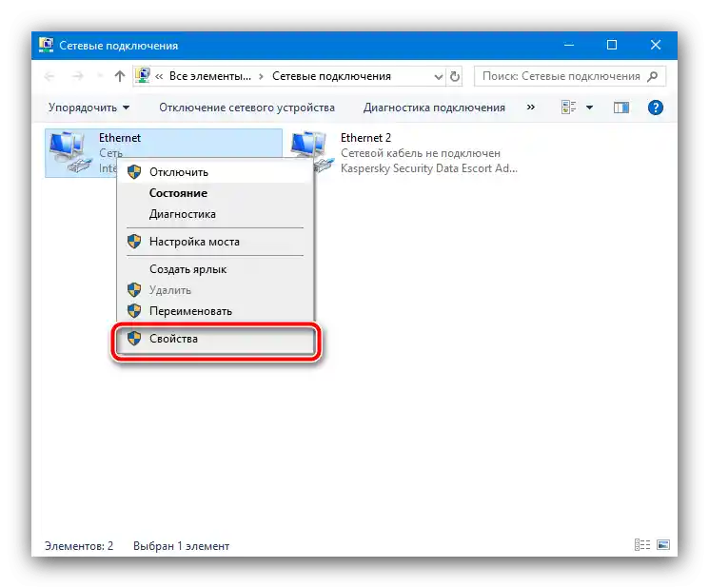Click Сетевой кабель не подключен status text
This screenshot has width=709, height=588.
(x=421, y=153)
